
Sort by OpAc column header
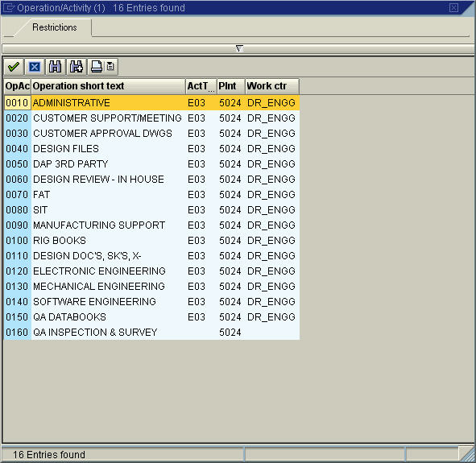pyautogui.click(x=17, y=86)
